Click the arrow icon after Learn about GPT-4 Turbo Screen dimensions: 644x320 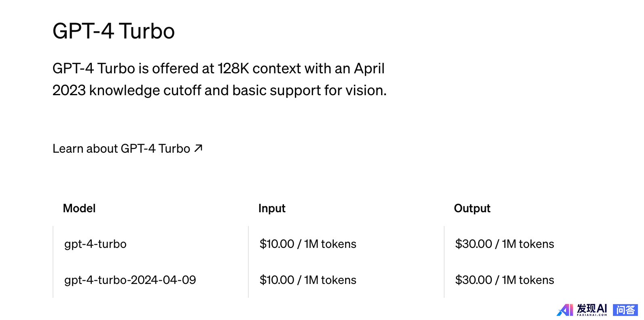(x=198, y=149)
